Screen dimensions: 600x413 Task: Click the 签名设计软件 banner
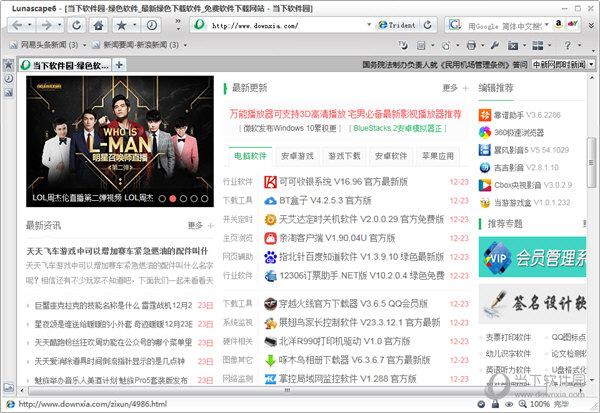(x=532, y=304)
